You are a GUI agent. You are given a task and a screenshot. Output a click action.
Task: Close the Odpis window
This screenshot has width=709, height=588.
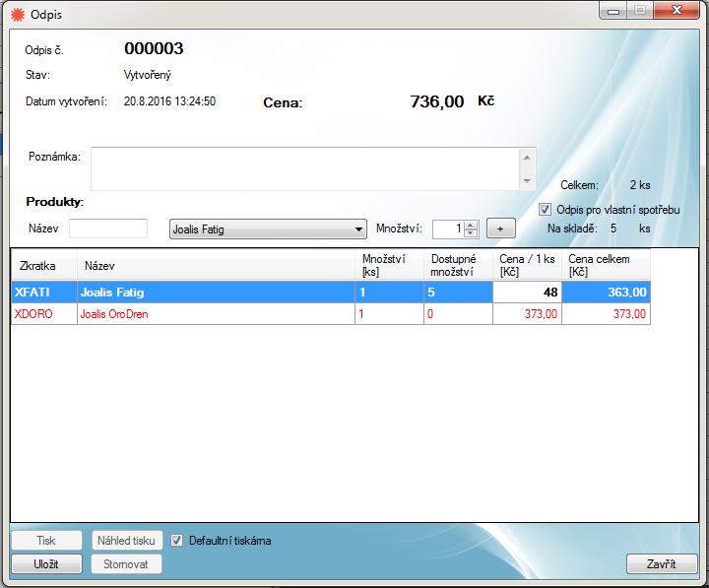click(x=677, y=11)
